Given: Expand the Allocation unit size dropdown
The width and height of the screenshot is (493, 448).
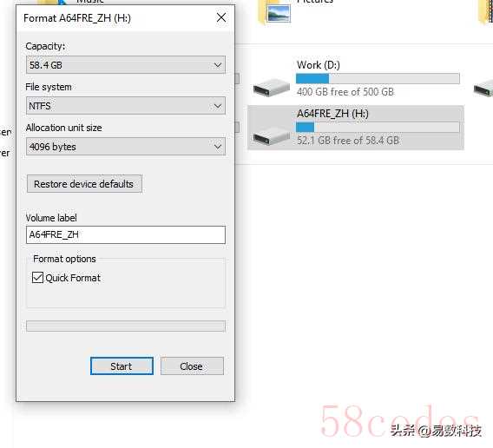Looking at the screenshot, I should pyautogui.click(x=126, y=147).
